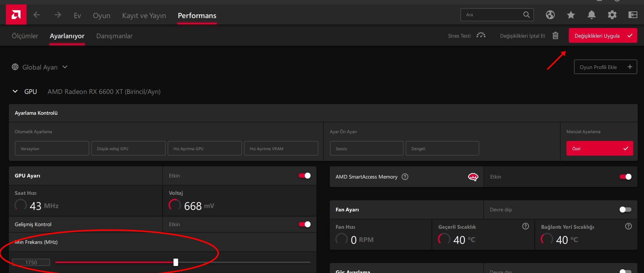The image size is (644, 273).
Task: Click the Min Frekans value field 1750
Action: (x=31, y=262)
